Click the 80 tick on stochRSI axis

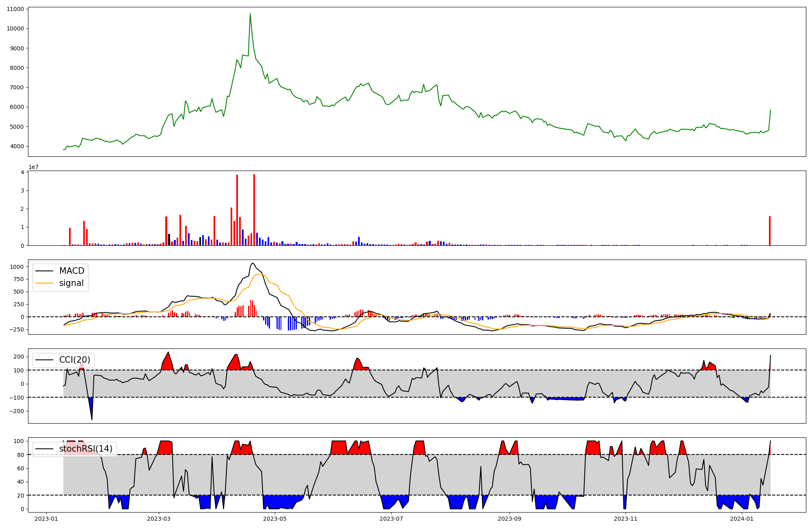pos(21,455)
